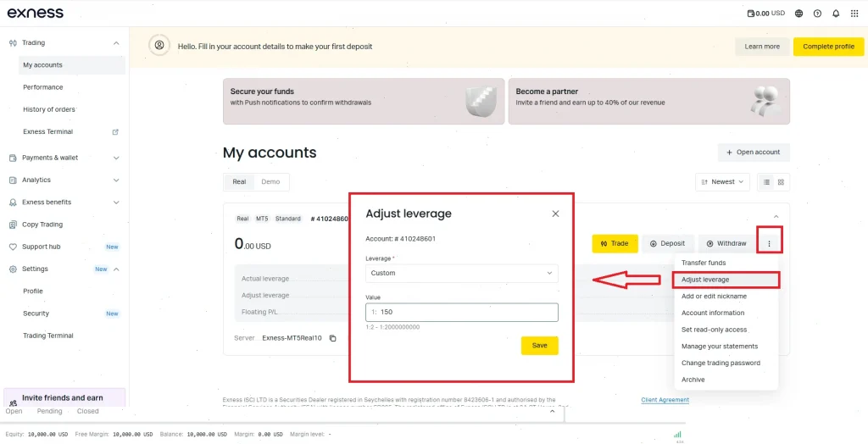Viewport: 868px width, 444px height.
Task: Close the Adjust leverage dialog
Action: tap(555, 214)
